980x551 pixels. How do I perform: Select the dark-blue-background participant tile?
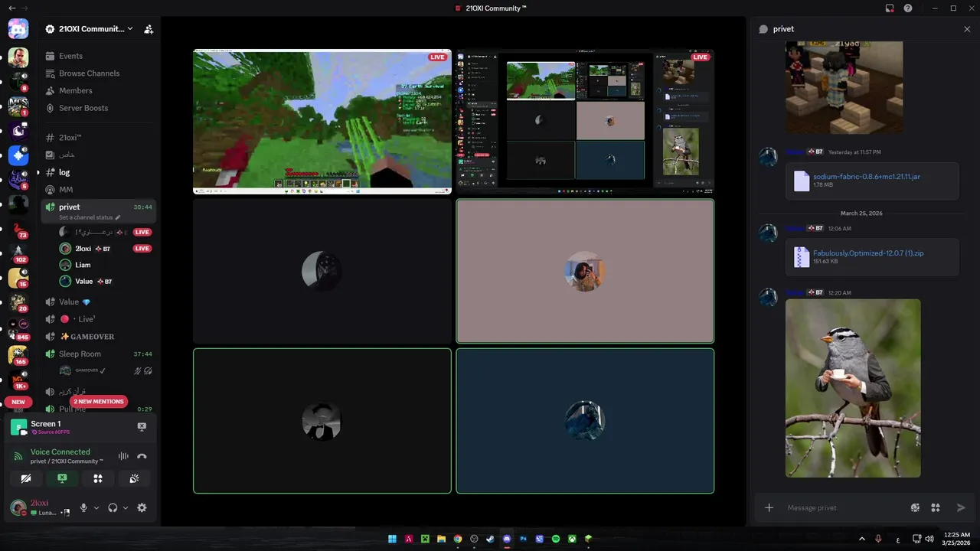coord(585,421)
